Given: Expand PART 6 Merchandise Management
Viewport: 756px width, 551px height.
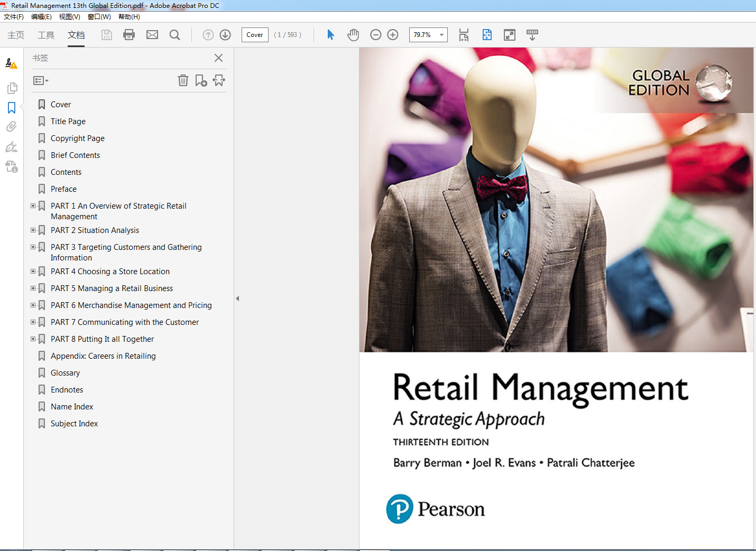Looking at the screenshot, I should 33,305.
